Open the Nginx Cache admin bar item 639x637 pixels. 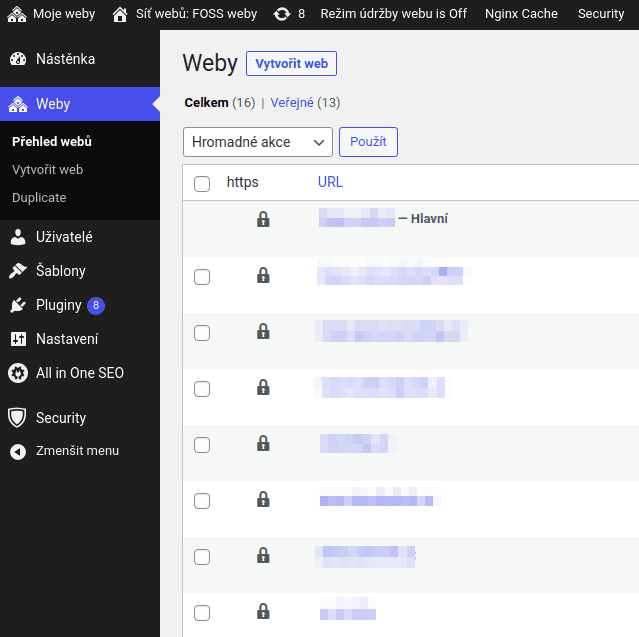click(x=521, y=14)
